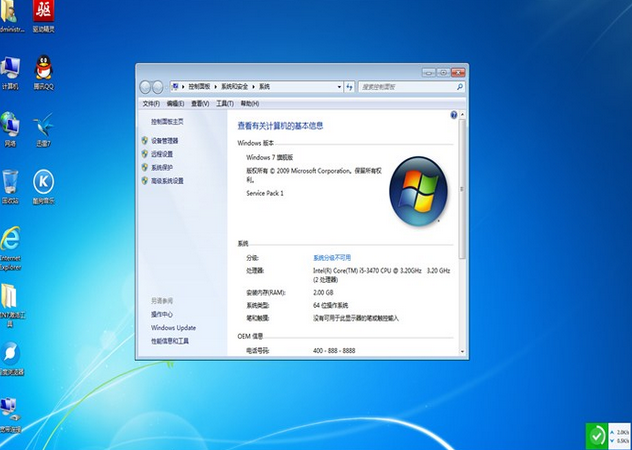Open the 计算机 Computer desktop icon
The height and width of the screenshot is (450, 632).
[x=10, y=69]
